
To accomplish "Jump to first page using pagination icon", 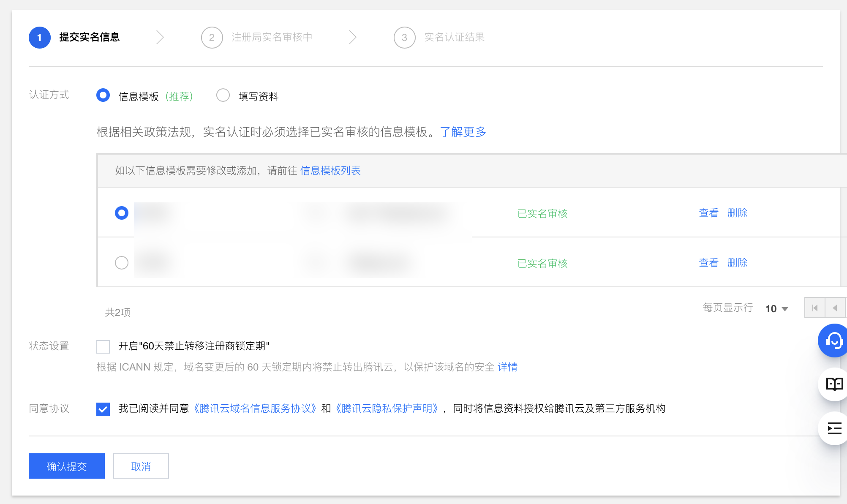I will point(814,308).
